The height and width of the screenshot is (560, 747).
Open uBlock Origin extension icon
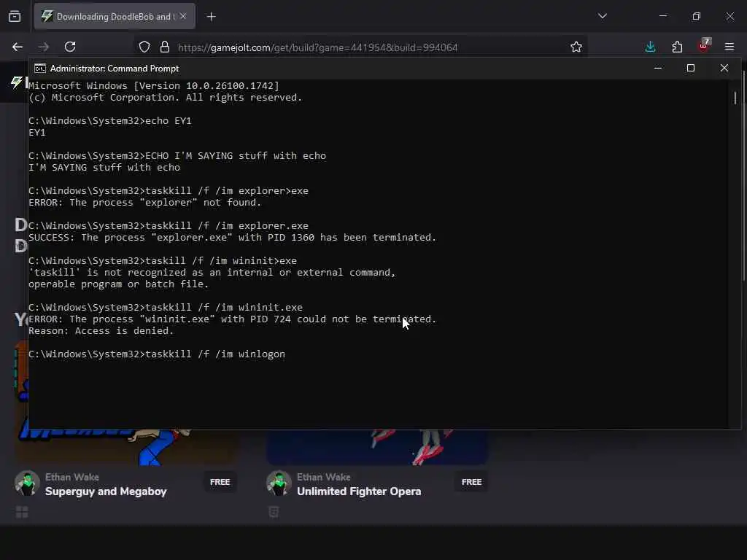pos(704,46)
